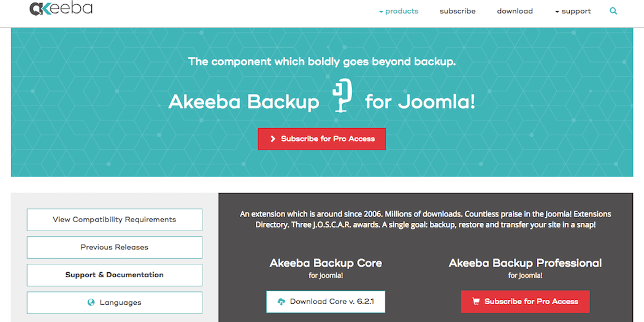Screen dimensions: 644x322
Task: Click the globe icon beside Languages
Action: tap(91, 302)
